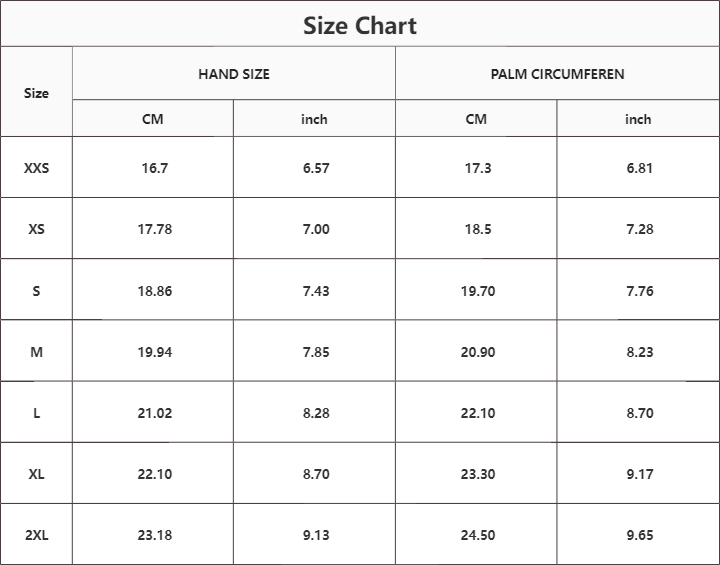This screenshot has width=720, height=565.
Task: Select the PALM CIRCUMFEREN column header
Action: 557,74
